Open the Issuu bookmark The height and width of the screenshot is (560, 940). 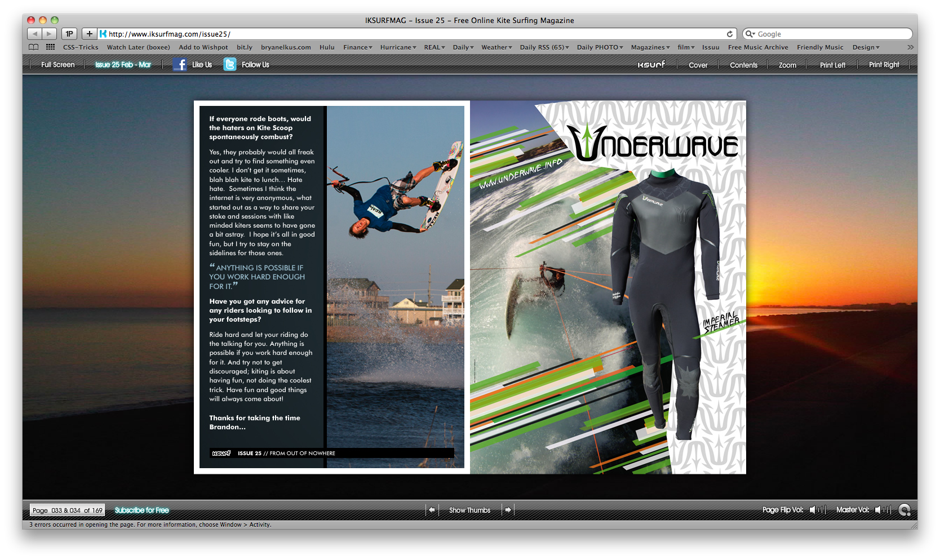coord(711,47)
